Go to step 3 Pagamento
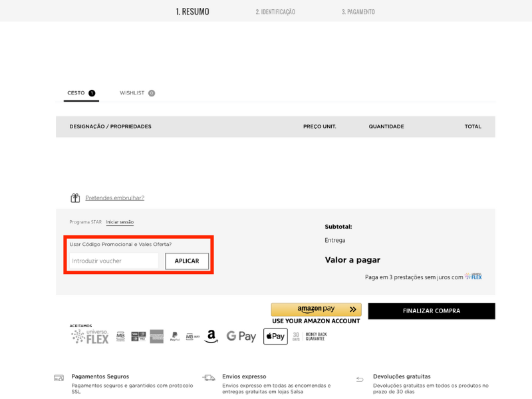Screen dimensions: 532x399 pos(358,12)
